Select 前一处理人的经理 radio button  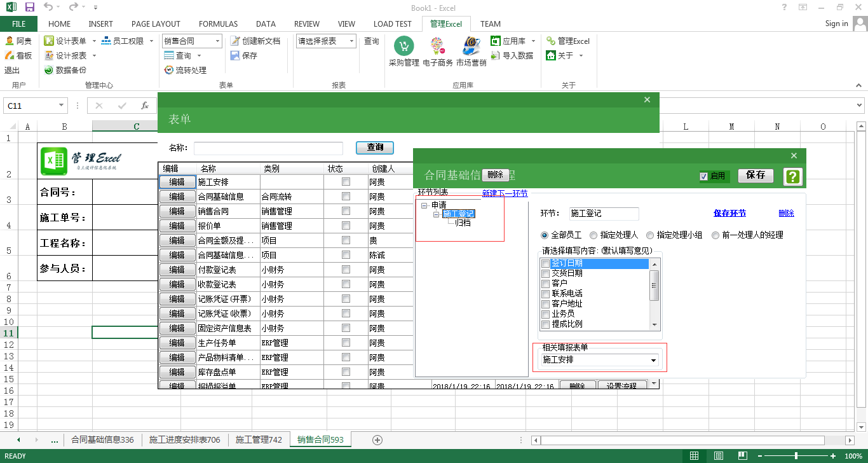point(715,235)
